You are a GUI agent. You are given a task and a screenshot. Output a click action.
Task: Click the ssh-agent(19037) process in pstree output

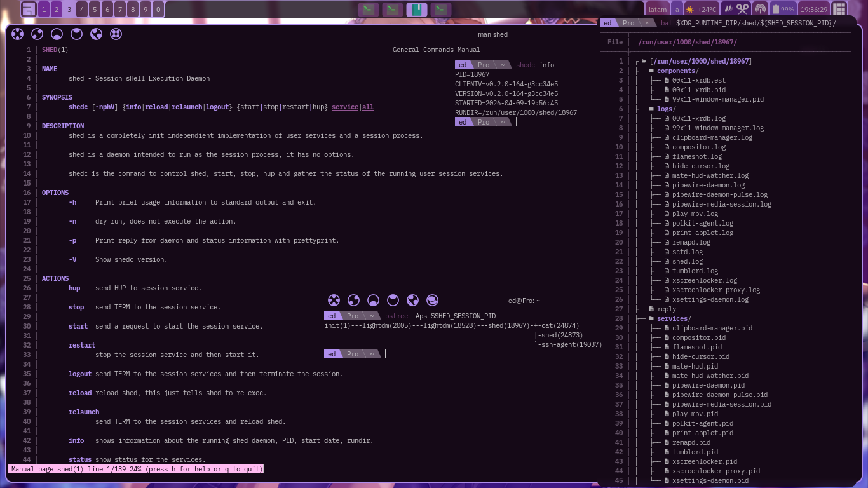[x=571, y=345]
